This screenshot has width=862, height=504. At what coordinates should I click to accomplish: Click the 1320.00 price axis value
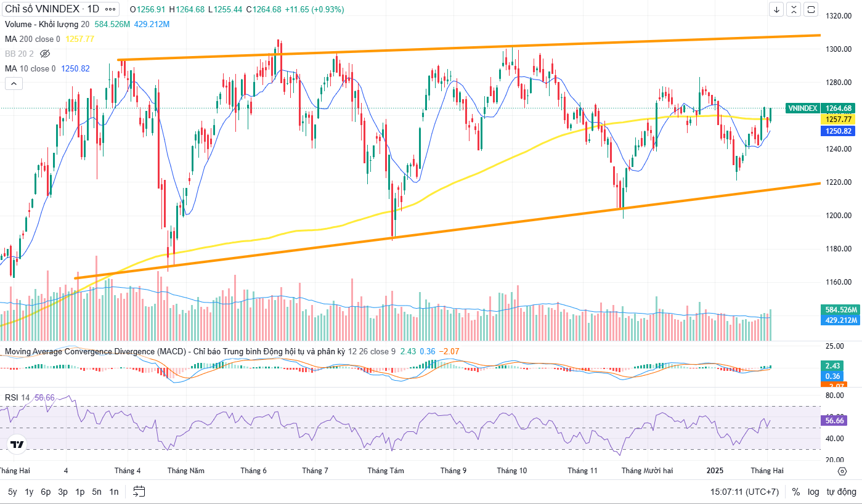839,16
